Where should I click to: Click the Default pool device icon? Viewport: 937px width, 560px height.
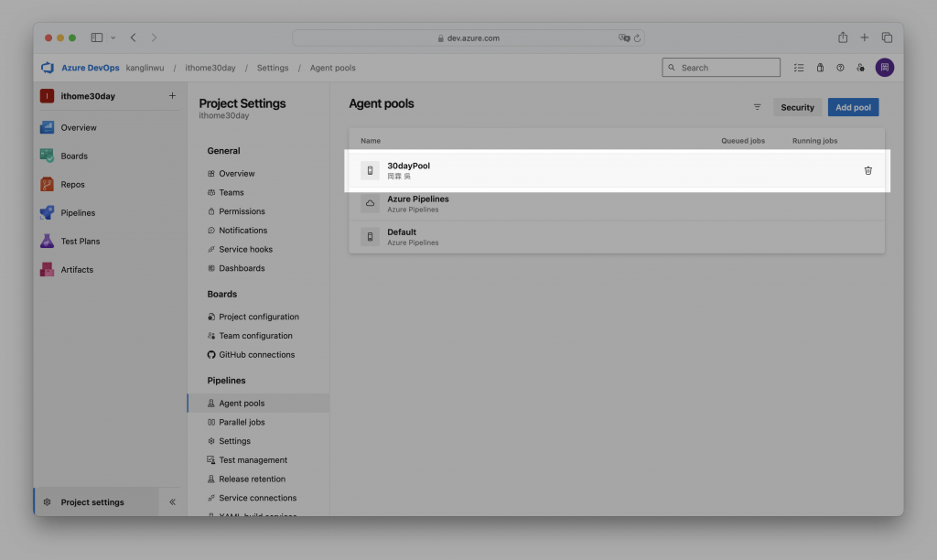pyautogui.click(x=370, y=237)
